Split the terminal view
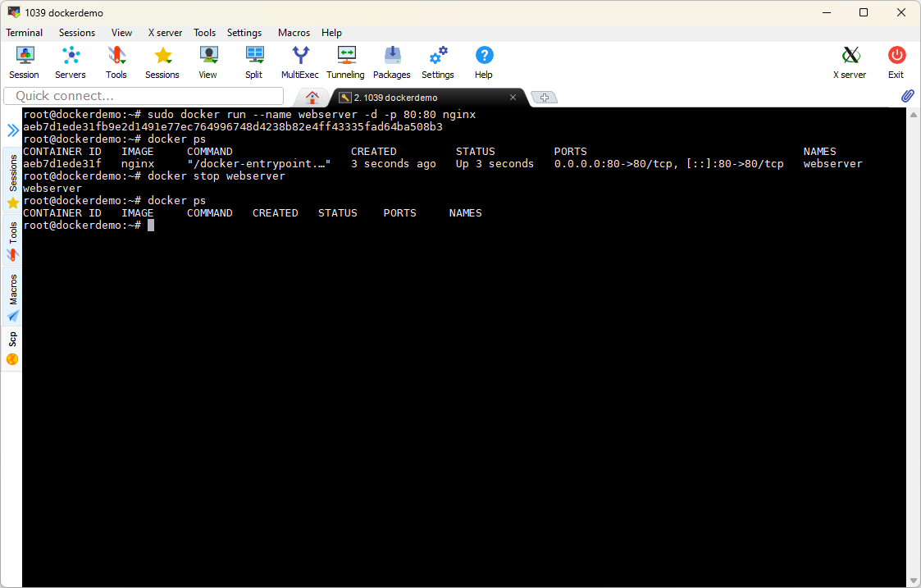921x588 pixels. click(254, 62)
